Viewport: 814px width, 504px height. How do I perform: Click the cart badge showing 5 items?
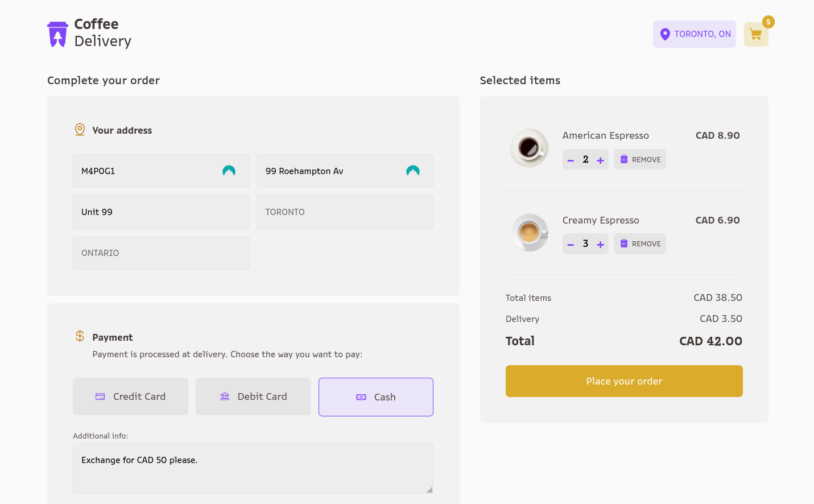[x=768, y=22]
